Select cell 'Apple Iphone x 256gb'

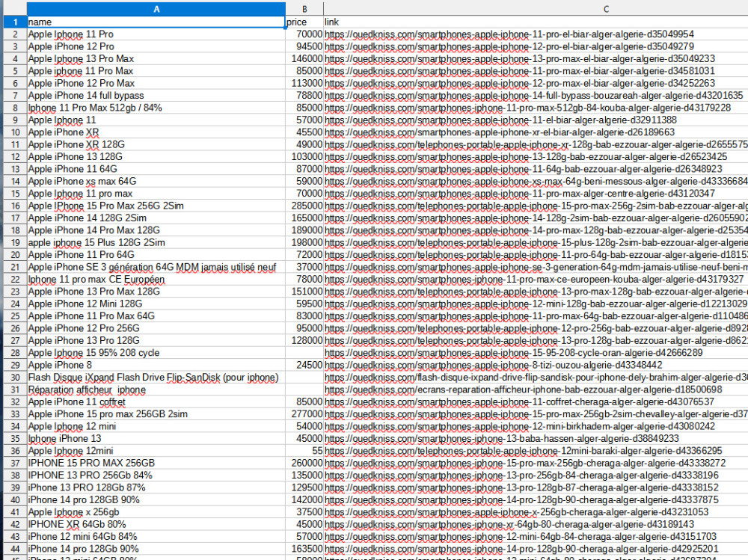click(x=156, y=512)
